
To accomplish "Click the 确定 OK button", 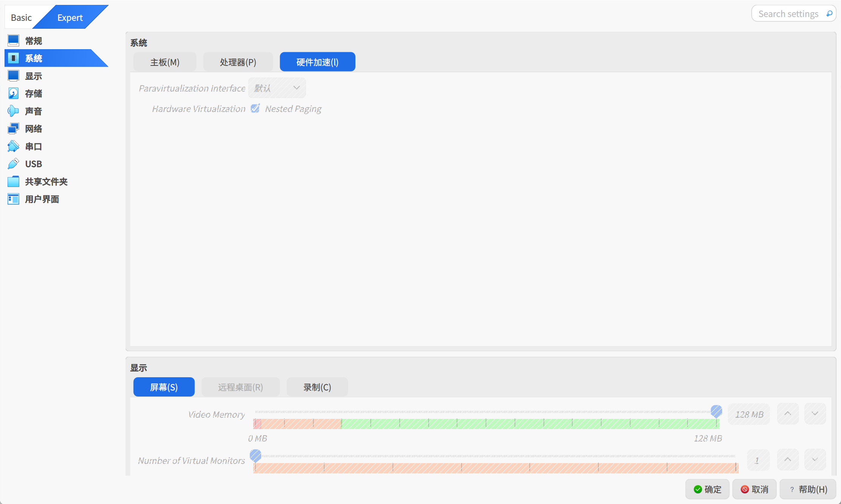I will click(x=707, y=489).
